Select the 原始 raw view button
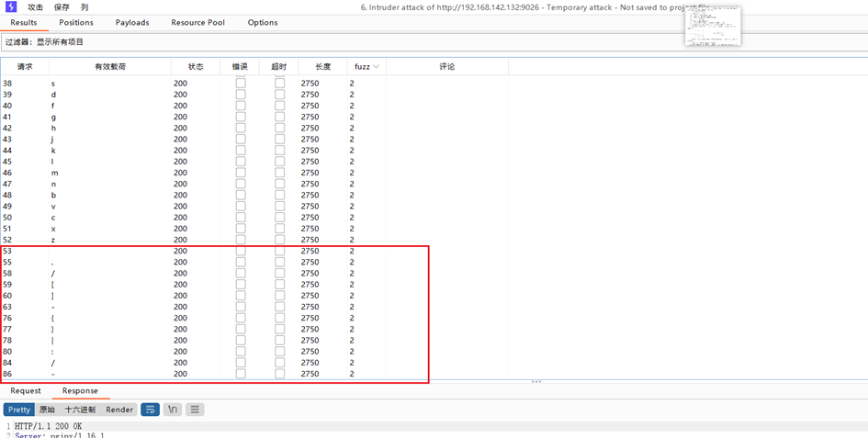Image resolution: width=868 pixels, height=438 pixels. click(x=47, y=410)
